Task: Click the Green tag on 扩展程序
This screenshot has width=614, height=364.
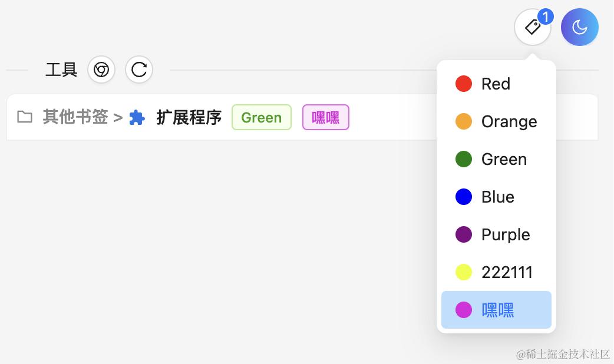Action: point(262,117)
